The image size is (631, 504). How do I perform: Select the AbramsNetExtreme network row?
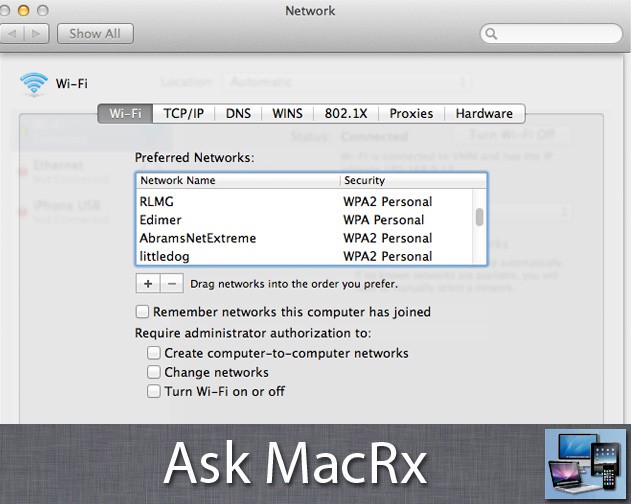pos(305,238)
